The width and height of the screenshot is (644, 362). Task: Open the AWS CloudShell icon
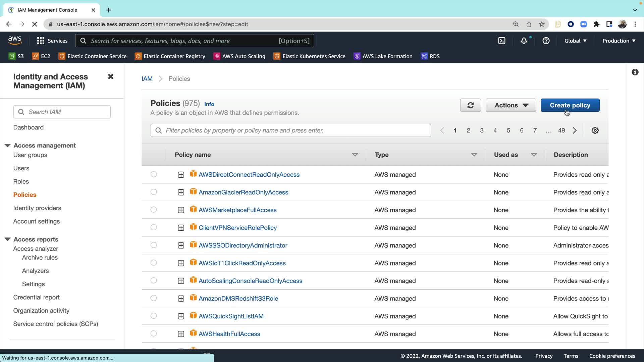pos(501,41)
